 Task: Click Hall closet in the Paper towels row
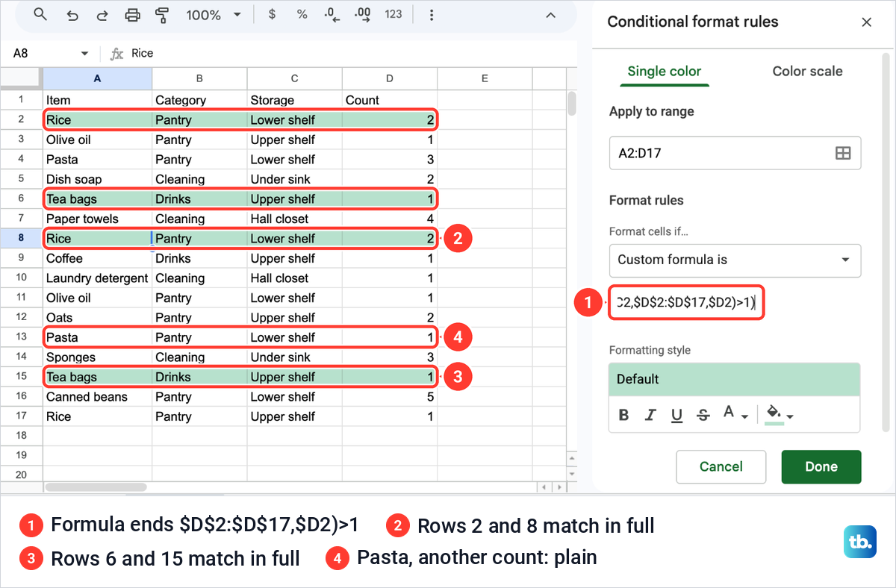click(x=294, y=219)
